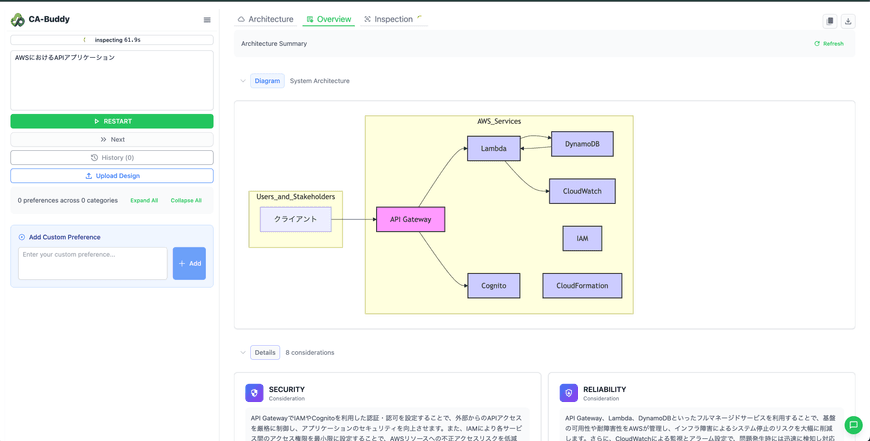870x441 pixels.
Task: Open the hamburger menu in sidebar header
Action: click(207, 20)
